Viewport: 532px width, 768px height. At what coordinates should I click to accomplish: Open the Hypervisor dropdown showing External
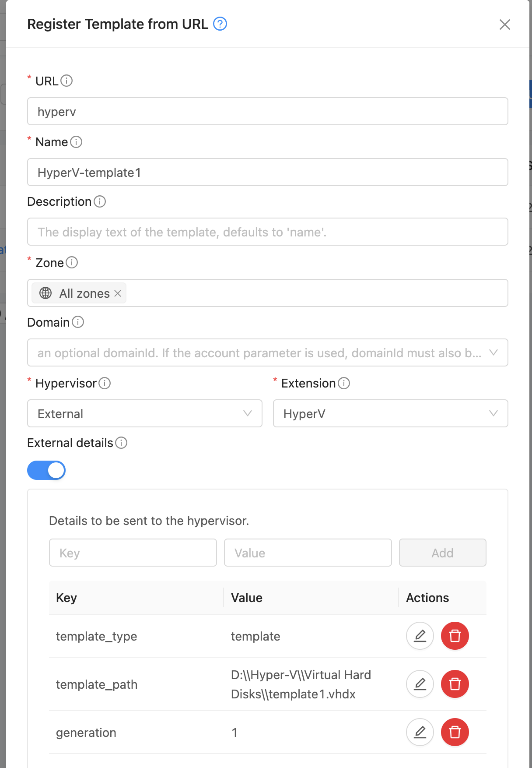point(144,413)
